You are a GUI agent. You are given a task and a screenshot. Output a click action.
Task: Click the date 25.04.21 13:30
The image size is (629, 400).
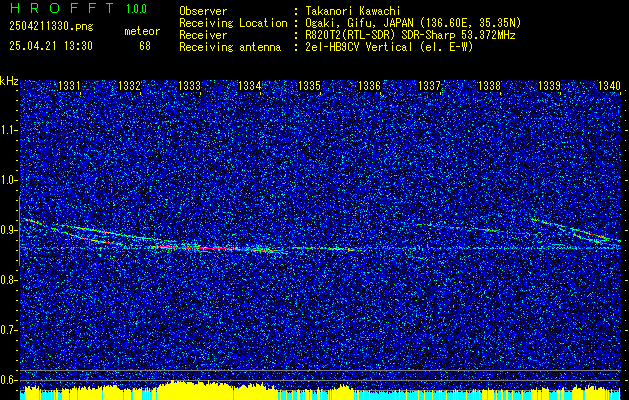tap(51, 46)
